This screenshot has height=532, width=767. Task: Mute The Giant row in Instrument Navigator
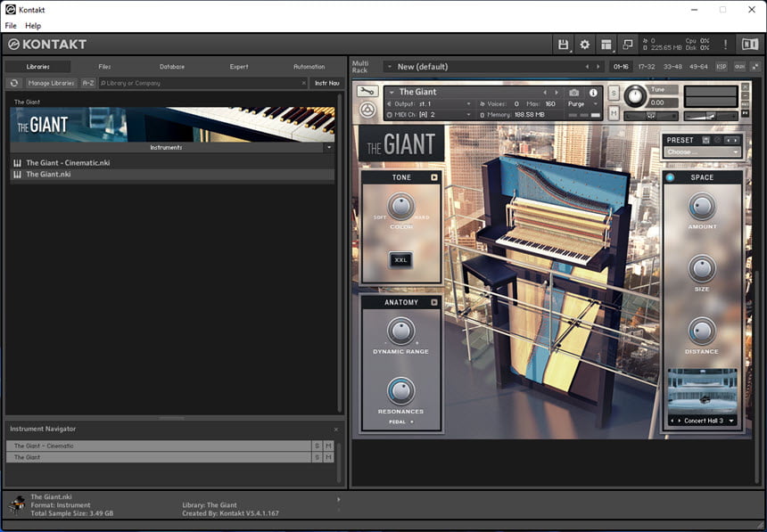[x=328, y=457]
